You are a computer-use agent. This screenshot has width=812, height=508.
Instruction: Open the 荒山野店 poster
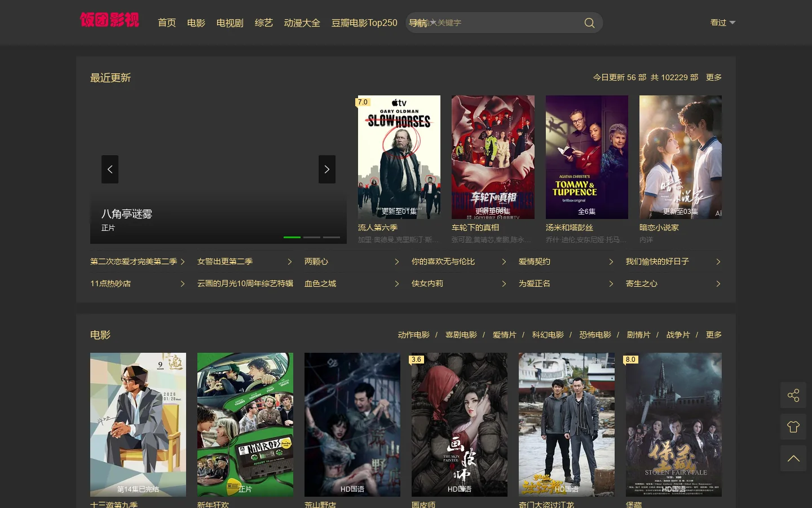tap(352, 424)
